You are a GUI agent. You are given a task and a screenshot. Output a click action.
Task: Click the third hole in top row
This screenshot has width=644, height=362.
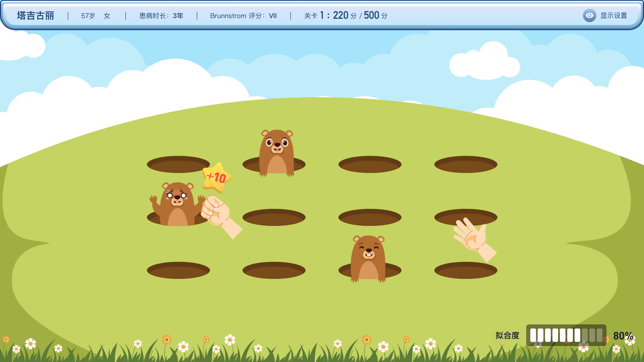point(370,165)
